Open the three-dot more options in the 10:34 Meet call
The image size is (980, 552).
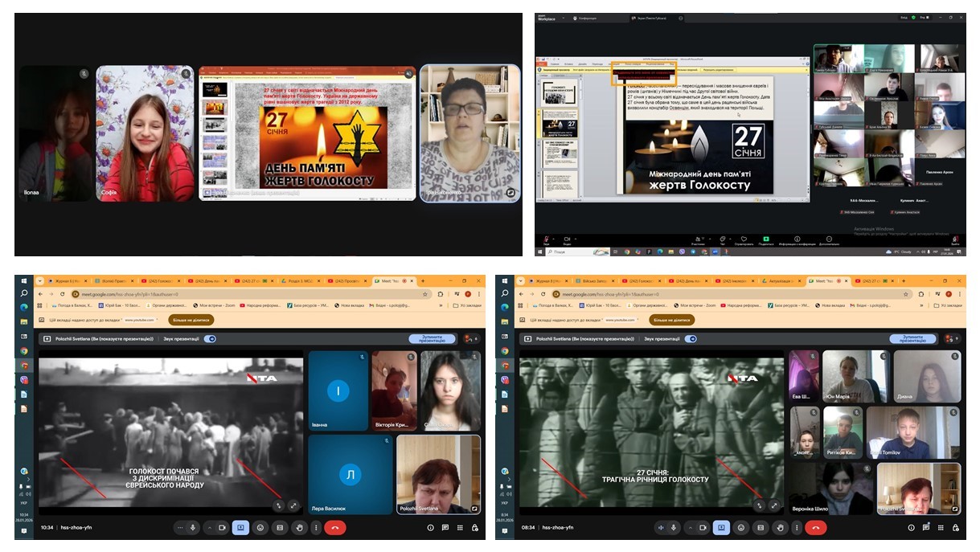pyautogui.click(x=315, y=528)
